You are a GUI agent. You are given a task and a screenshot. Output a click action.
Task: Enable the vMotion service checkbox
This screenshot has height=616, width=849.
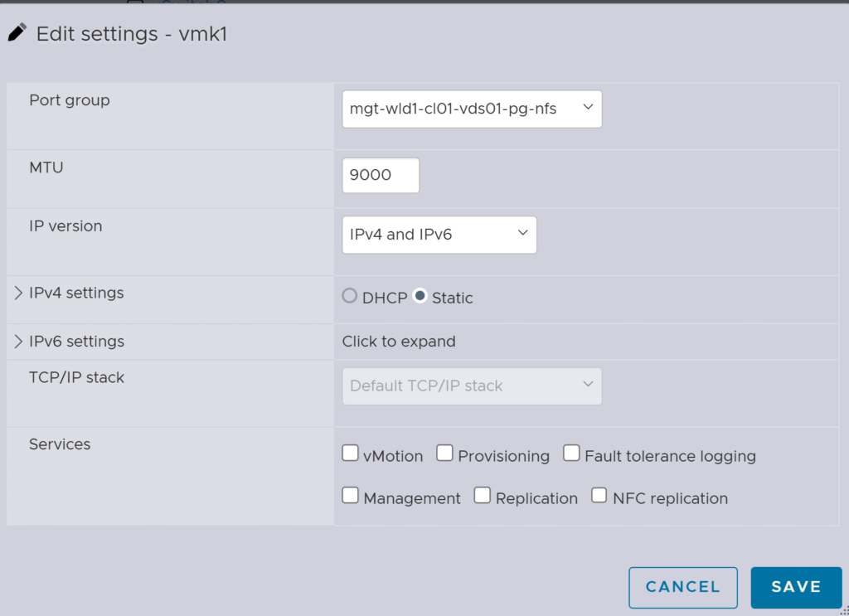(x=350, y=454)
